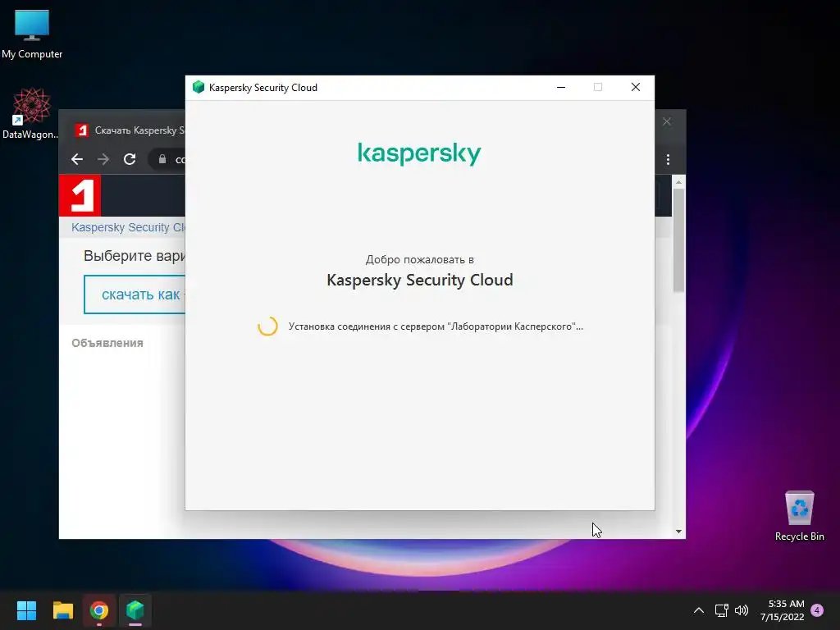This screenshot has height=630, width=840.
Task: Click the red site logo in Chrome page
Action: [x=80, y=195]
